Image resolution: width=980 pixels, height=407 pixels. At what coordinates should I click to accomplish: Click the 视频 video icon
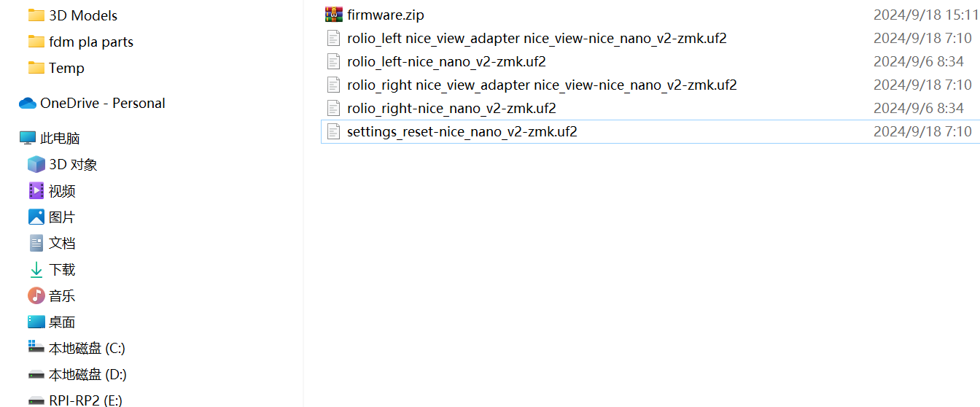[x=36, y=190]
